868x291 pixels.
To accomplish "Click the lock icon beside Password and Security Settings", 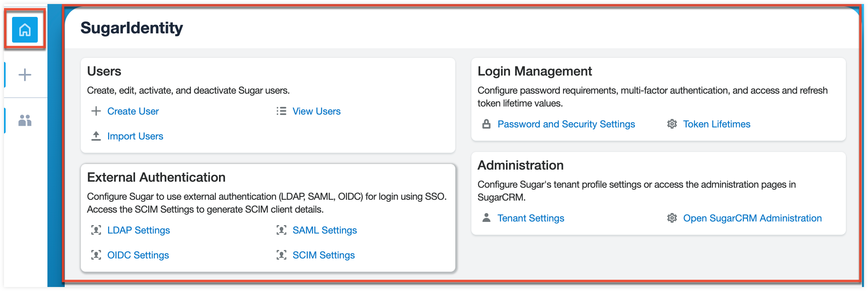I will [x=486, y=124].
